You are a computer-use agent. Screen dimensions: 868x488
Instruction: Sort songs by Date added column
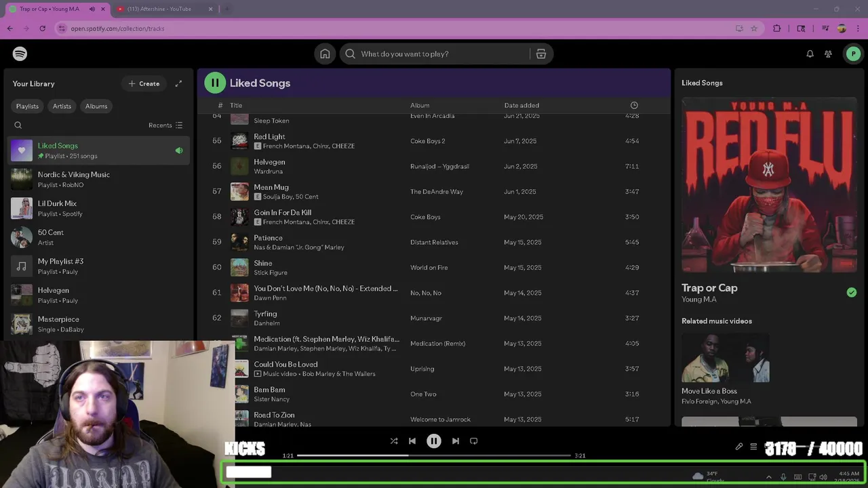[x=521, y=106]
